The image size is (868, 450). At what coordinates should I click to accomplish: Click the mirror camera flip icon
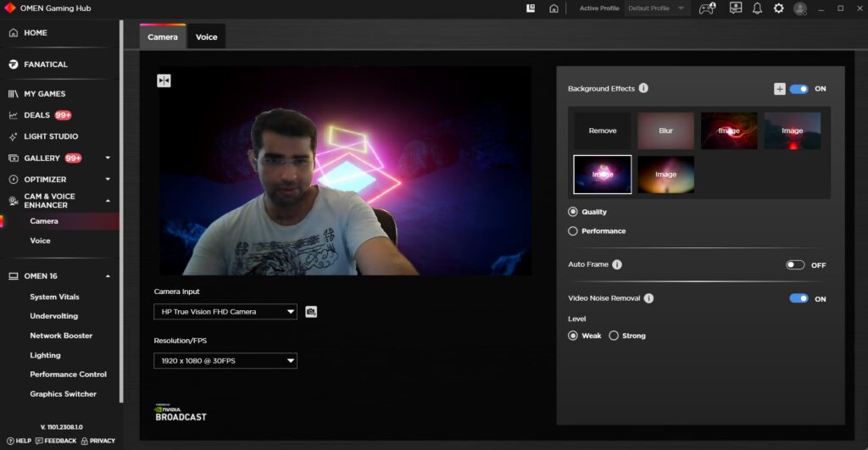(164, 81)
